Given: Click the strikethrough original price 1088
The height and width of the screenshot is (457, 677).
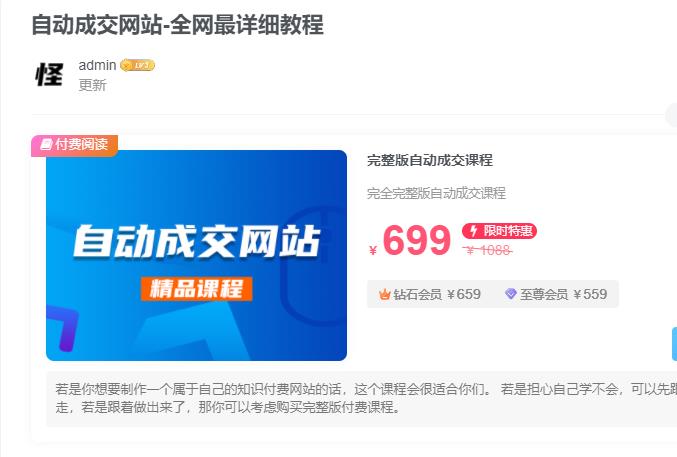Looking at the screenshot, I should [488, 250].
